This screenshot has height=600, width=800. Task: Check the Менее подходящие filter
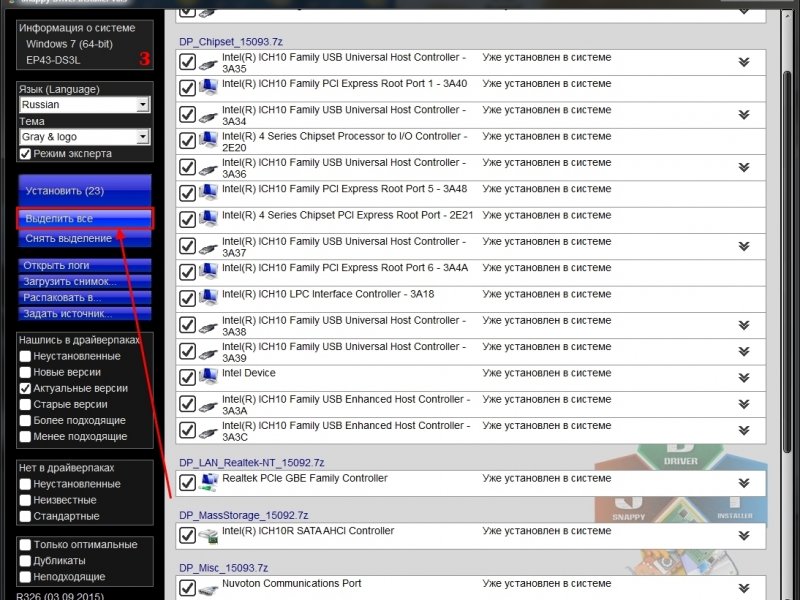click(25, 437)
